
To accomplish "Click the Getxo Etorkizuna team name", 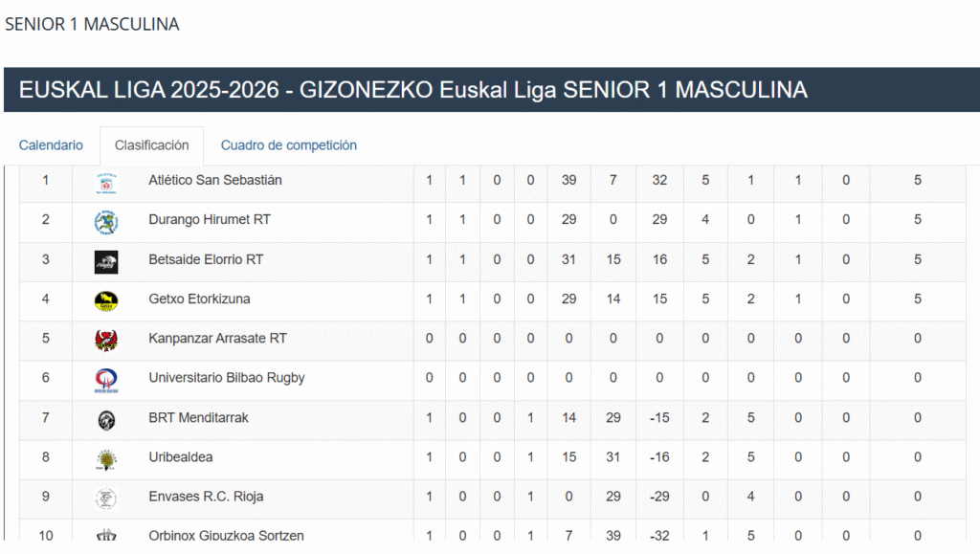I will 199,299.
